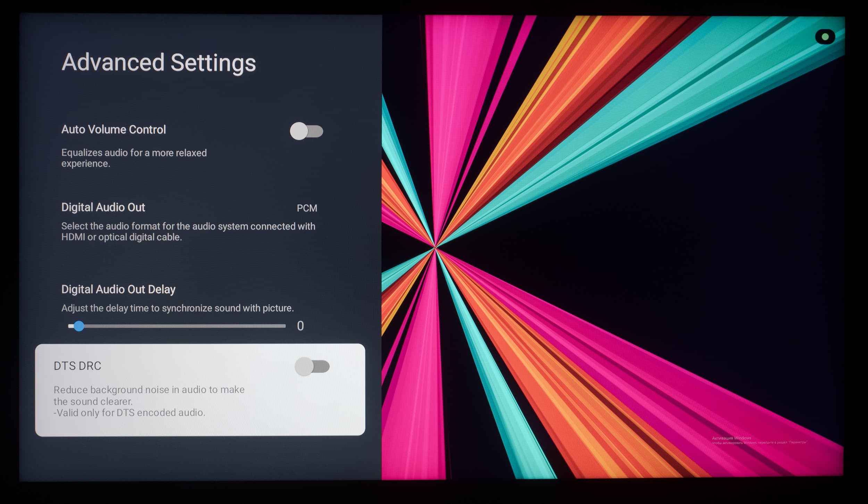The height and width of the screenshot is (504, 868).
Task: Click the Advanced Settings title
Action: (159, 63)
